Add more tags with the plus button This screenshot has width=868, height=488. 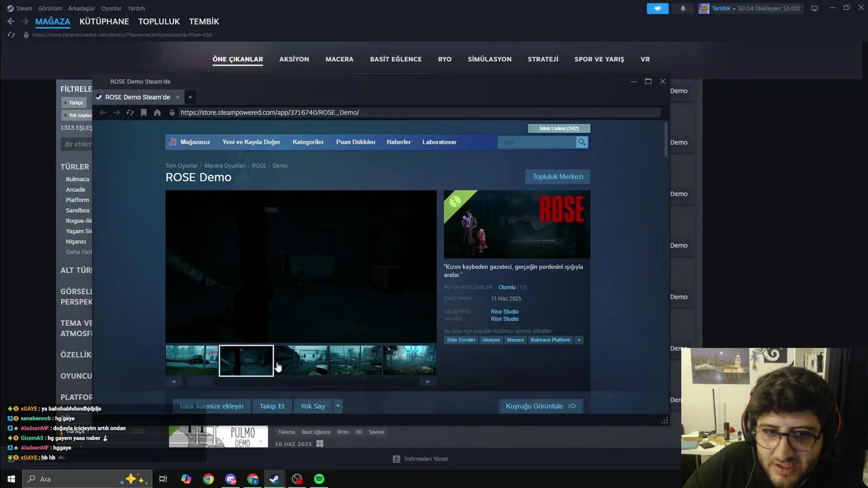(578, 340)
